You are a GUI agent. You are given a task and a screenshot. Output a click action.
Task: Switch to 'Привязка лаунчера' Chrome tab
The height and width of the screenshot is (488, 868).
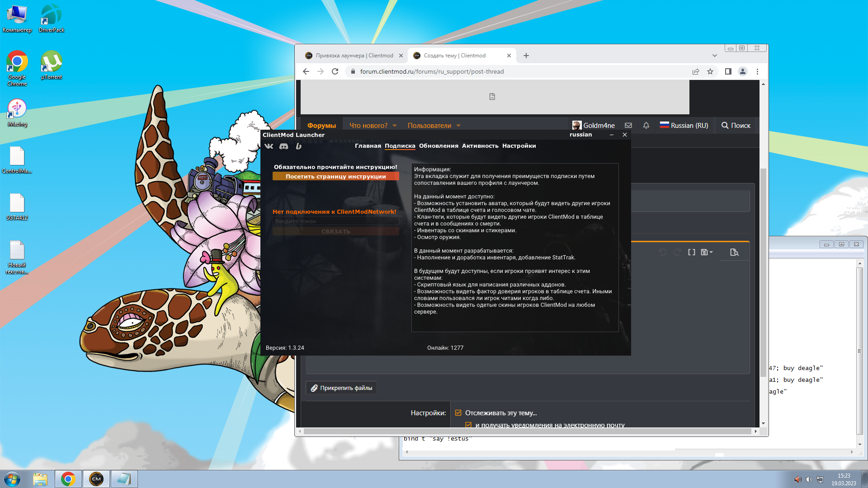click(x=354, y=56)
